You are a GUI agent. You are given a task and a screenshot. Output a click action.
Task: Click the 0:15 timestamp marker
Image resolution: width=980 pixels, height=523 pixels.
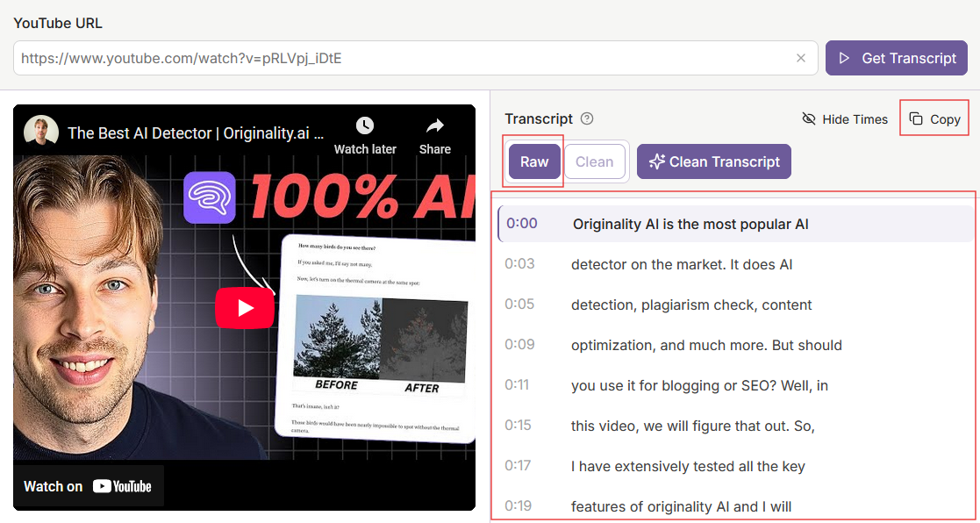519,426
